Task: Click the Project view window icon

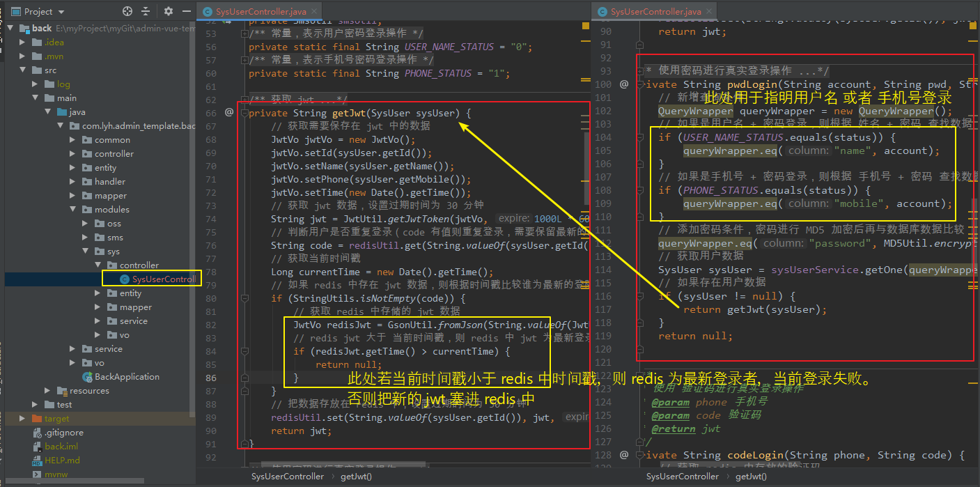Action: [15, 11]
